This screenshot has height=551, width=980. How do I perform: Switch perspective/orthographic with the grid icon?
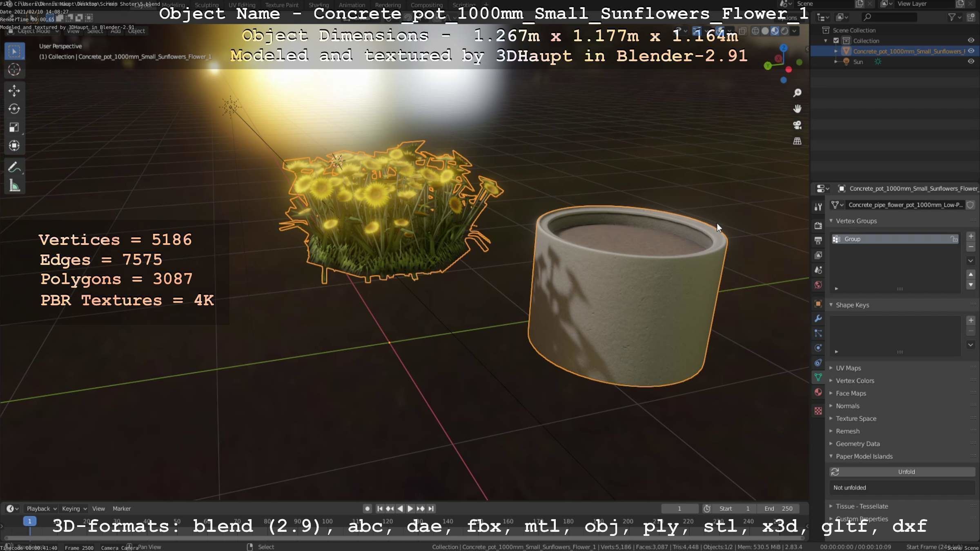tap(797, 141)
